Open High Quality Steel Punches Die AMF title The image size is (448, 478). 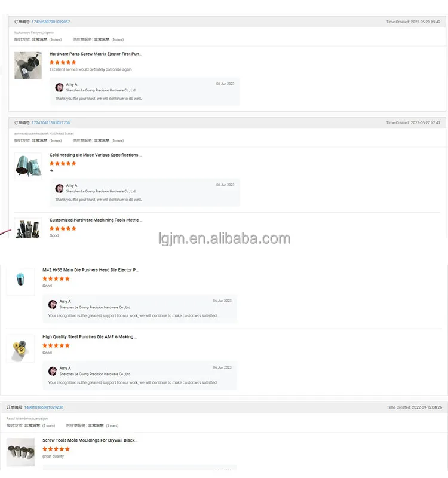pos(90,336)
